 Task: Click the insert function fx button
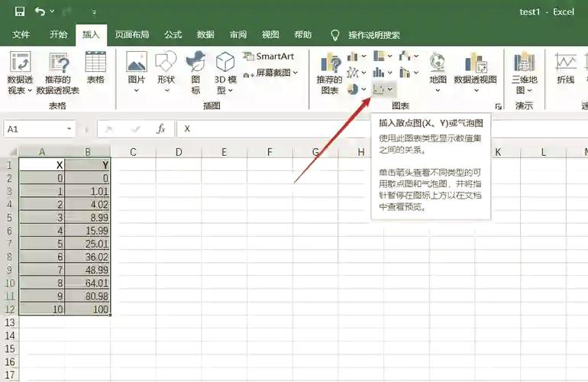pyautogui.click(x=160, y=129)
